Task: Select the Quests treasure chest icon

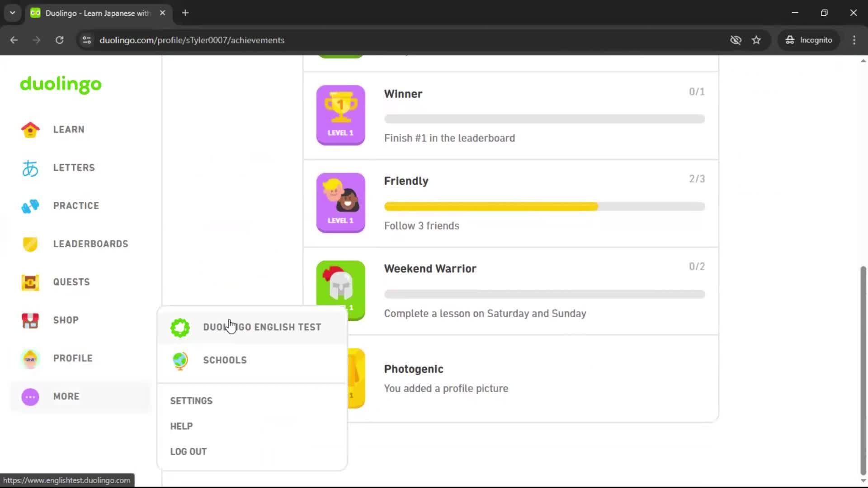Action: tap(30, 282)
